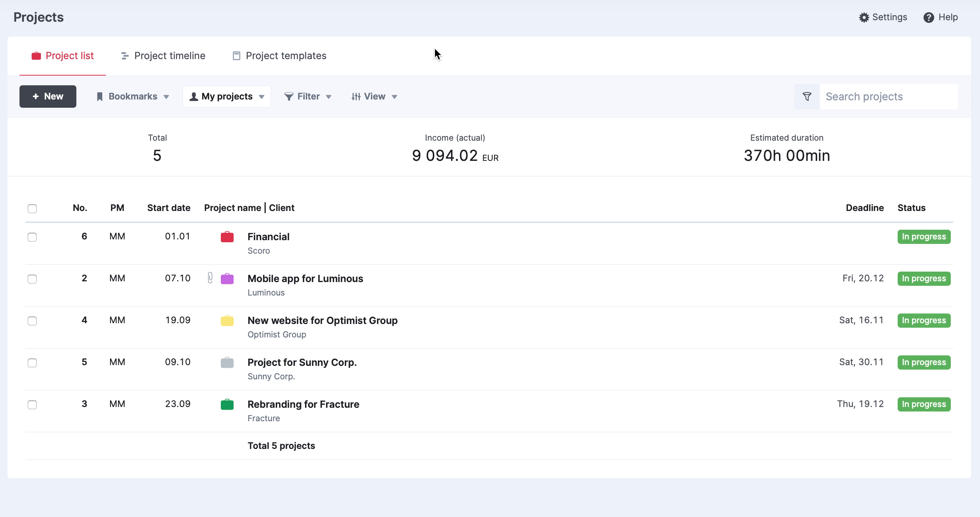Open New website for Optimist Group project
The image size is (980, 517).
pyautogui.click(x=323, y=321)
